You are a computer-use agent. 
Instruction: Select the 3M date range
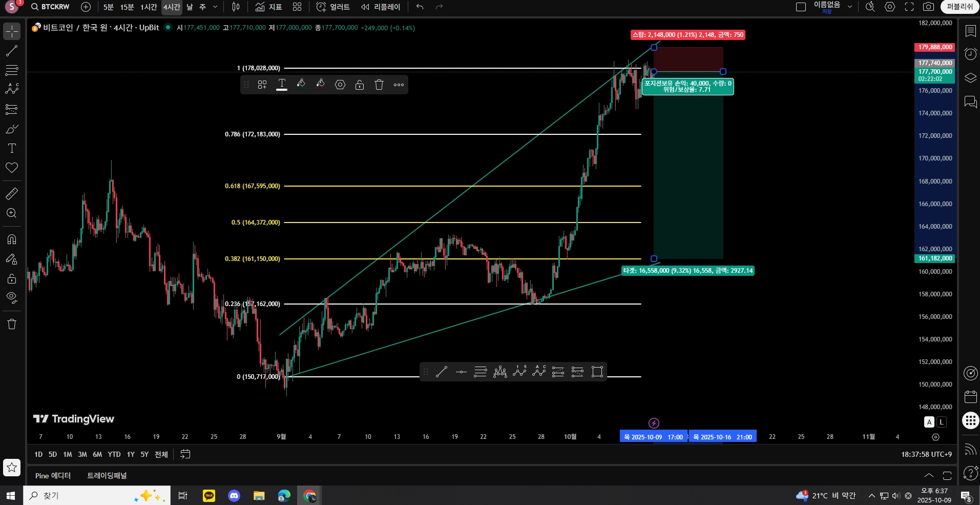tap(82, 454)
